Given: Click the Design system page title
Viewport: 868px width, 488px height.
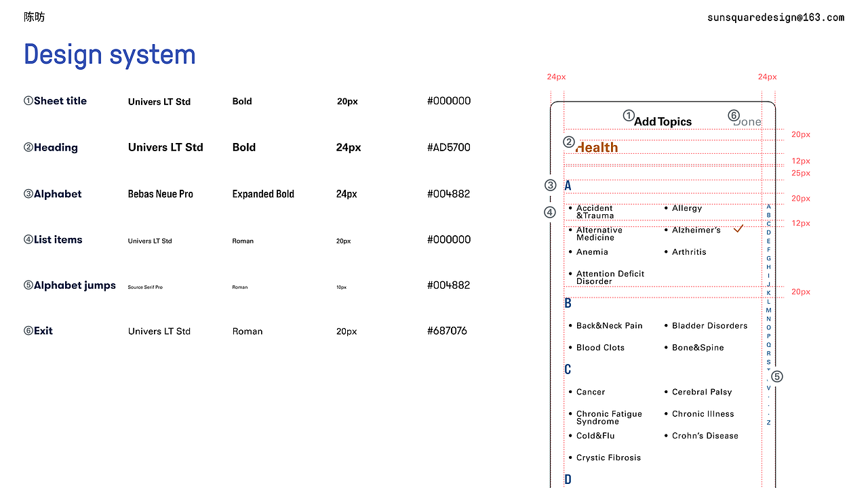Looking at the screenshot, I should click(x=110, y=55).
